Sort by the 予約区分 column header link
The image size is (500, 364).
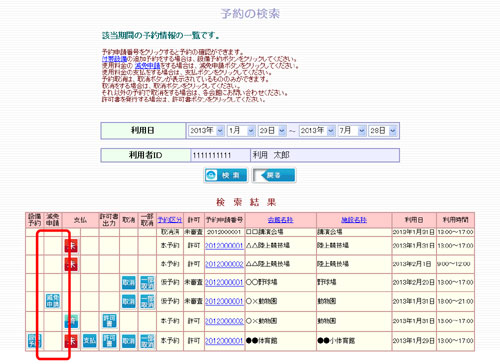pos(170,220)
